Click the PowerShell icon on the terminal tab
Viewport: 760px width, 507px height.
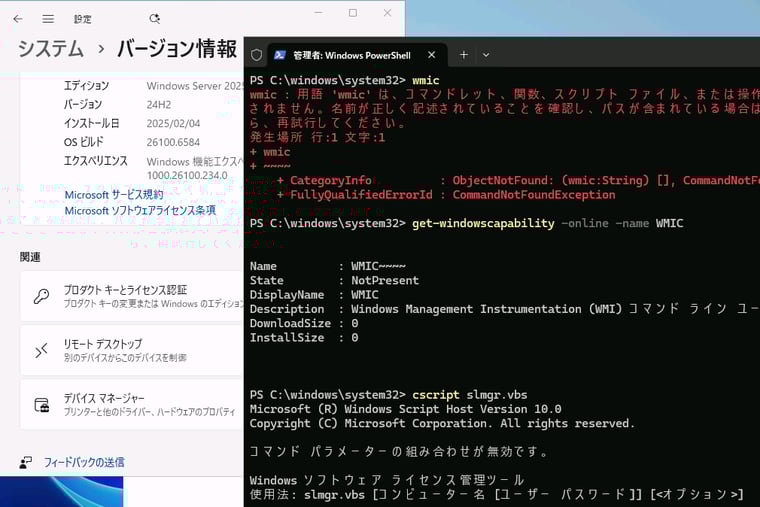point(280,55)
